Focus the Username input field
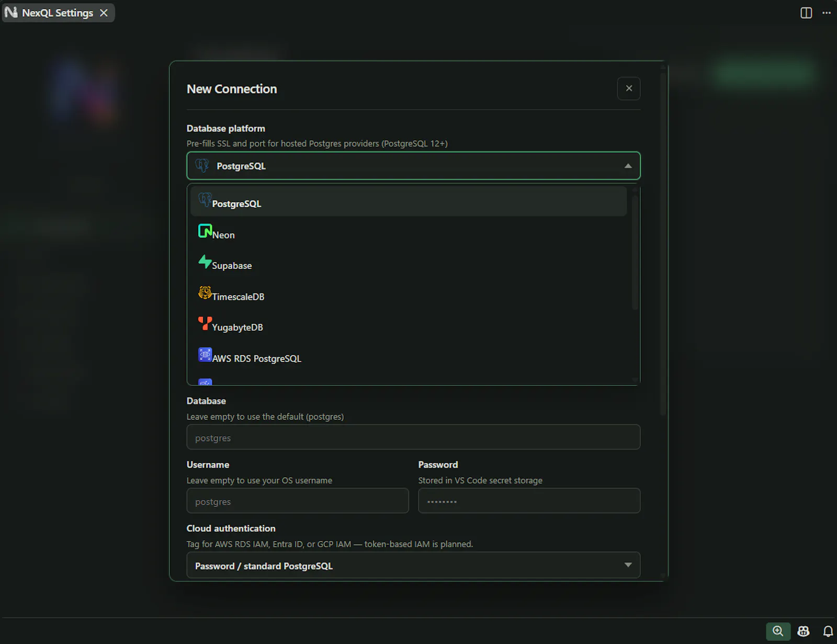This screenshot has width=837, height=644. [x=298, y=501]
